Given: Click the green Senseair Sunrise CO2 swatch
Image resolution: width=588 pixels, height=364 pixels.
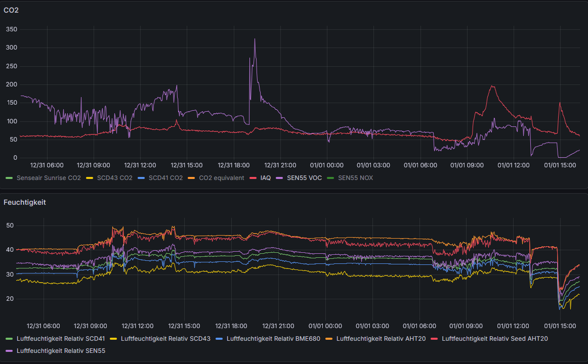Looking at the screenshot, I should coord(9,178).
